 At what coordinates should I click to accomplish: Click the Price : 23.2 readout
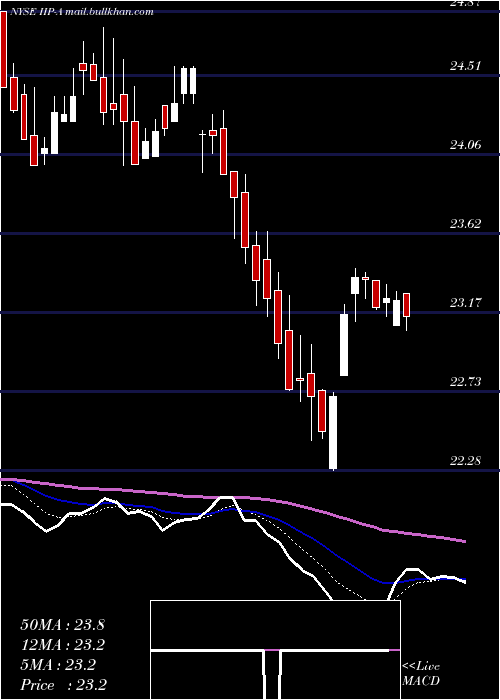coord(63,685)
